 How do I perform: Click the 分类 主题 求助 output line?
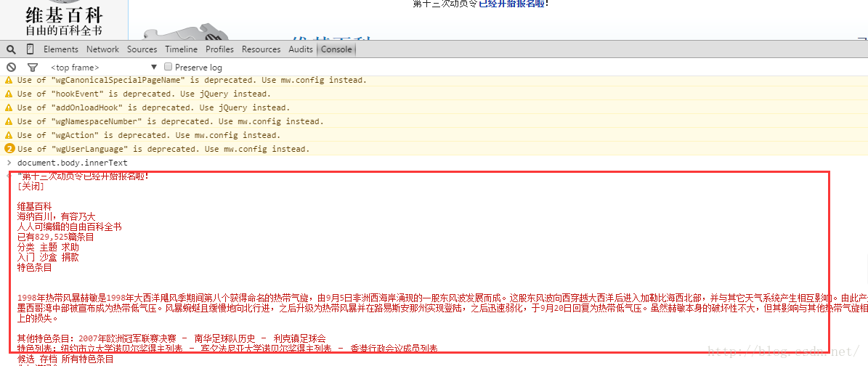[x=48, y=247]
